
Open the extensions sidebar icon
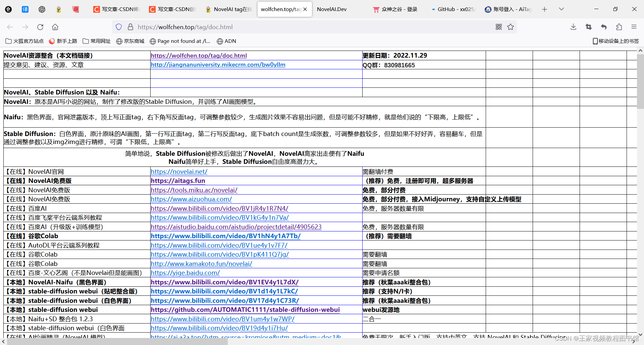point(619,27)
